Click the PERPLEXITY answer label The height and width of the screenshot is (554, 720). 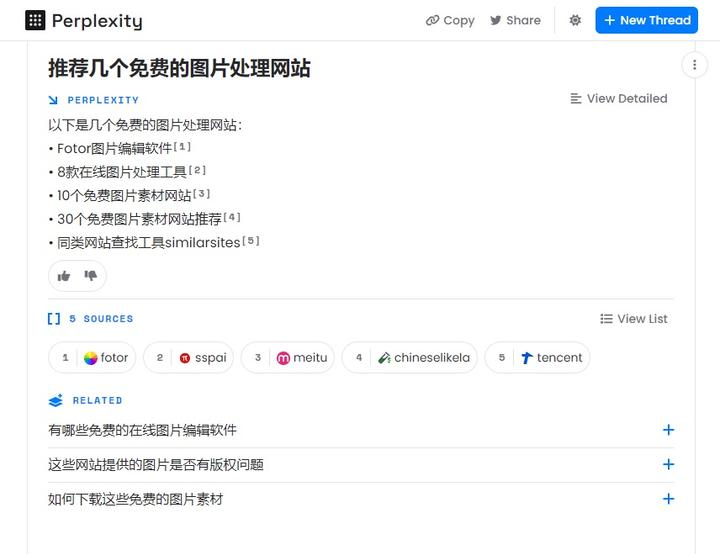[x=103, y=100]
